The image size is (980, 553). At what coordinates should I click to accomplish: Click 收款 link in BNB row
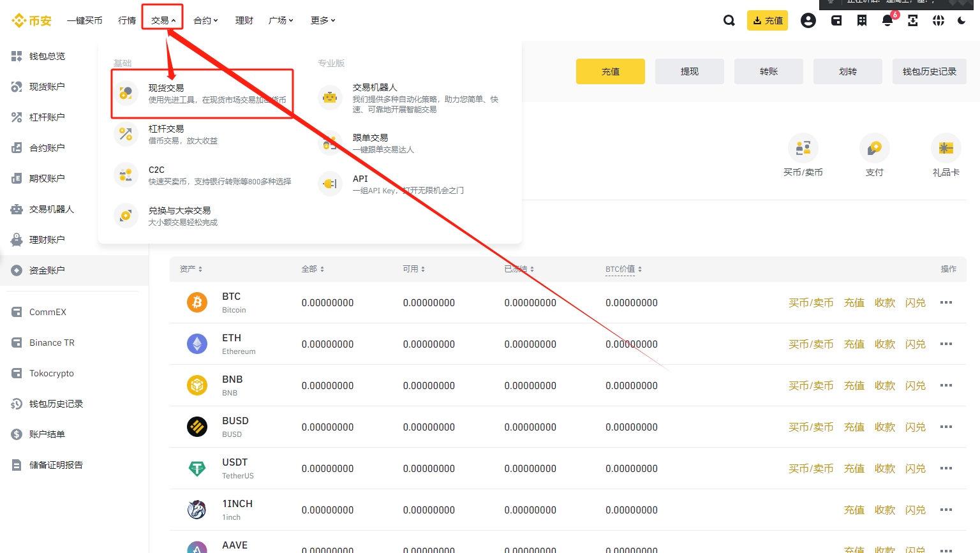885,385
